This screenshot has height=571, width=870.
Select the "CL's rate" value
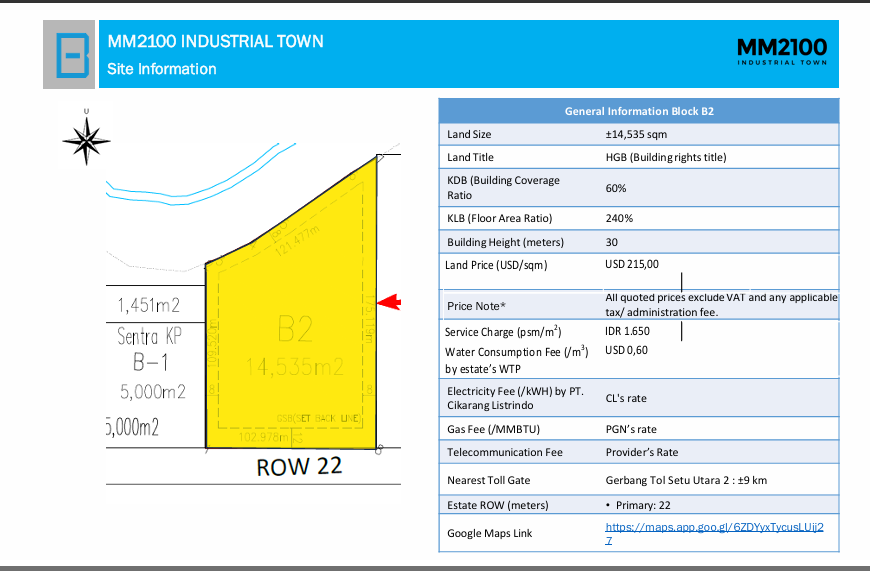626,398
